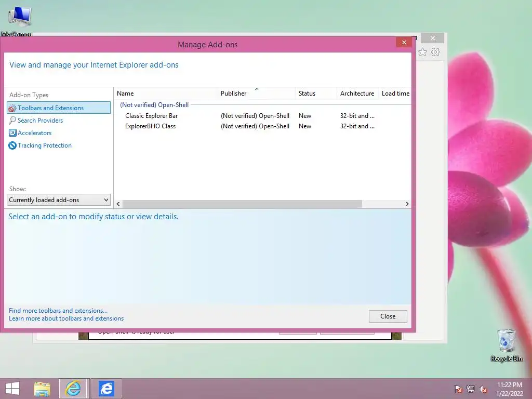The height and width of the screenshot is (399, 532).
Task: Sort add-ons by Load time column
Action: 395,94
